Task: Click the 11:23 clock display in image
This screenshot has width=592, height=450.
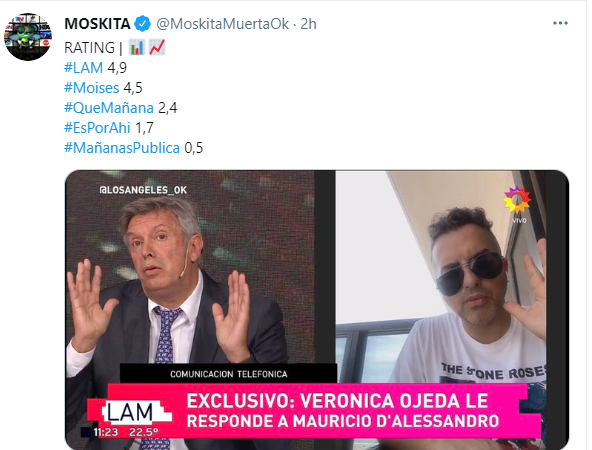Action: (x=106, y=432)
